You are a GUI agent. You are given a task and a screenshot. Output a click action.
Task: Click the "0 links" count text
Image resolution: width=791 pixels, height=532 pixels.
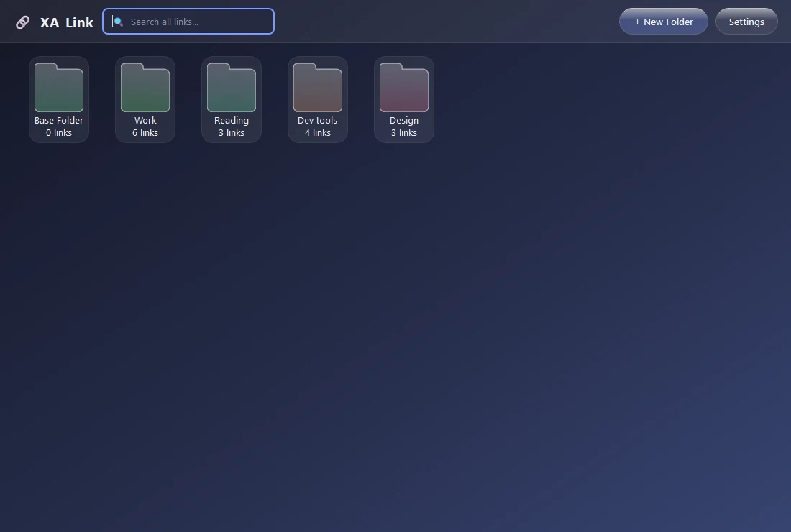pos(59,132)
